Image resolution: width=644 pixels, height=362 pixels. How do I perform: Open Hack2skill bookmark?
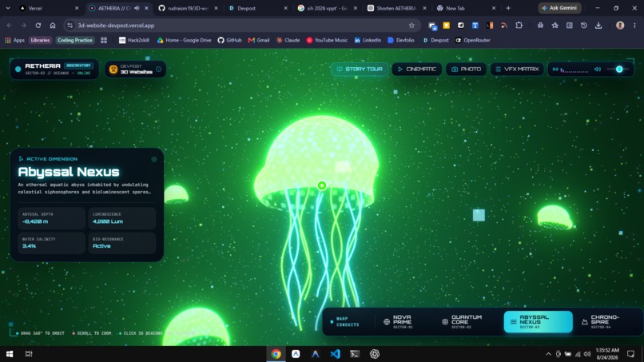[x=134, y=40]
